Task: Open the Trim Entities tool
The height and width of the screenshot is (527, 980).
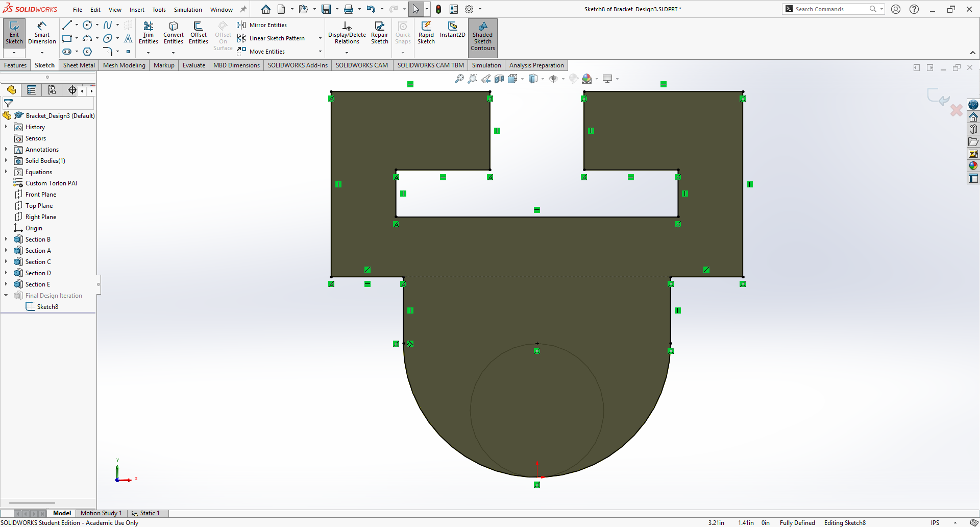Action: 149,34
